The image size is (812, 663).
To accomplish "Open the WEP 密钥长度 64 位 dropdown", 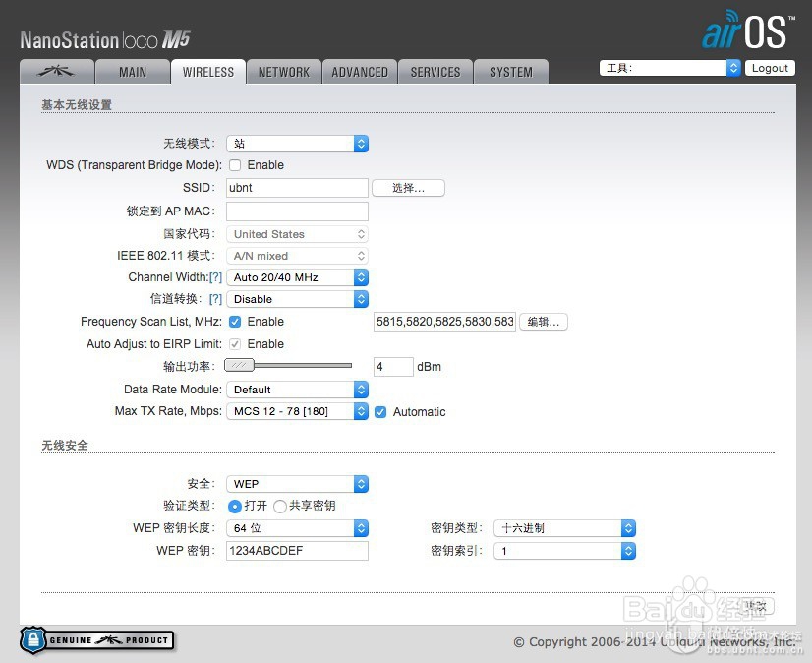I will tap(297, 528).
